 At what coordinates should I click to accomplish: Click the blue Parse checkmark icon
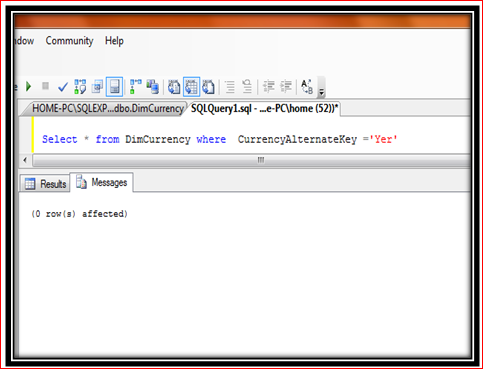coord(63,87)
